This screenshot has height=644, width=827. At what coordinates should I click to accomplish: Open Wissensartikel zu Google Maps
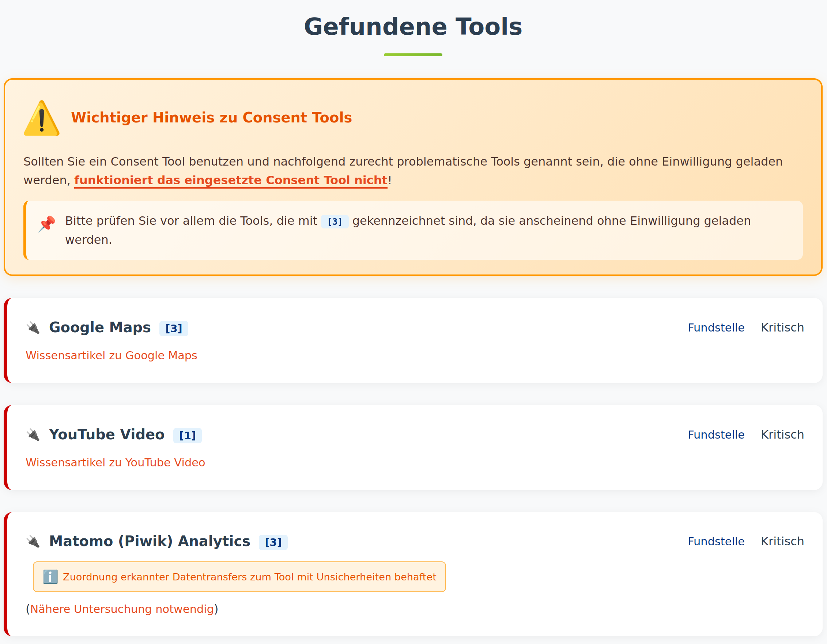[x=111, y=356]
